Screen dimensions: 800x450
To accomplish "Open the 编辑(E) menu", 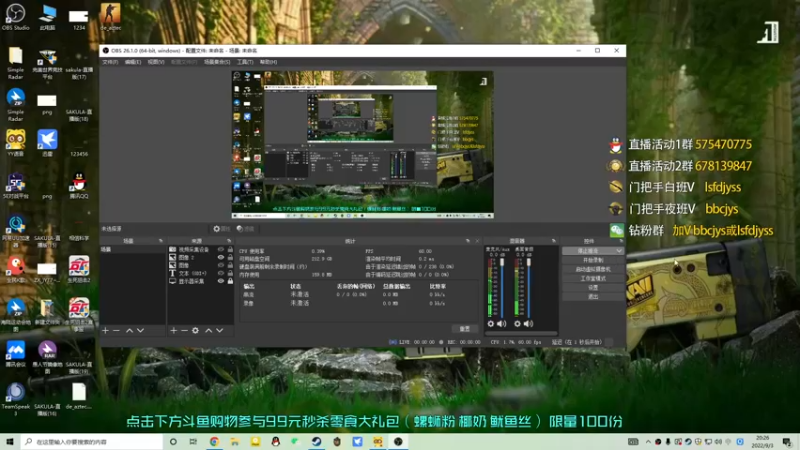I will (133, 62).
